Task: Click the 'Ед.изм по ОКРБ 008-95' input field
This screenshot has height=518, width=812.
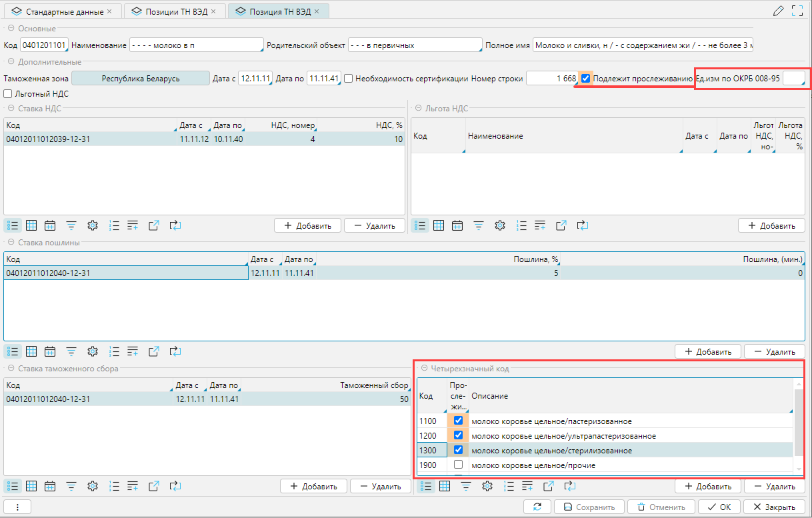Action: coord(793,79)
